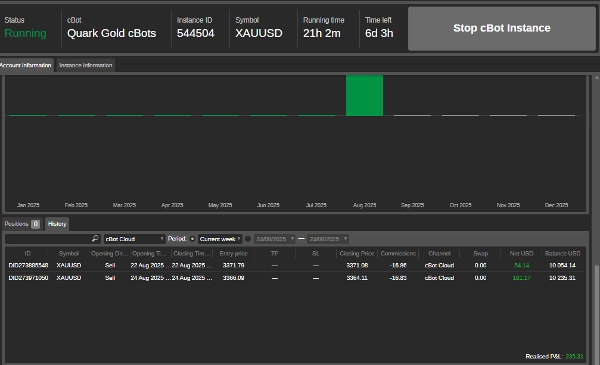The image size is (600, 365).
Task: Click the Opening Time column header
Action: point(150,253)
